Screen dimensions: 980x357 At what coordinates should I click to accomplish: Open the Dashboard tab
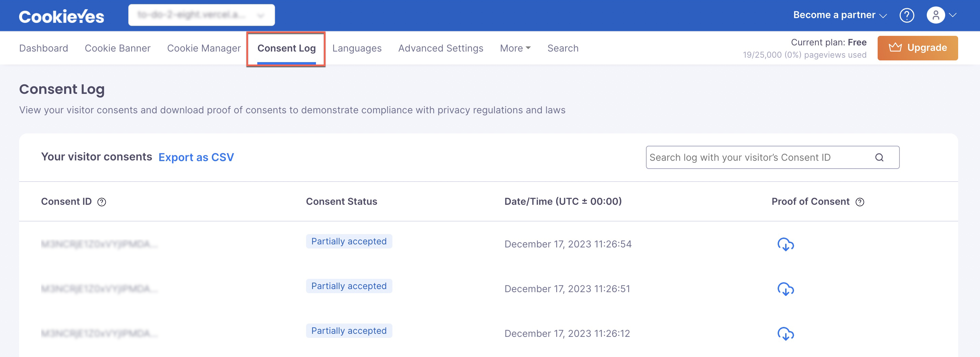pos(43,48)
